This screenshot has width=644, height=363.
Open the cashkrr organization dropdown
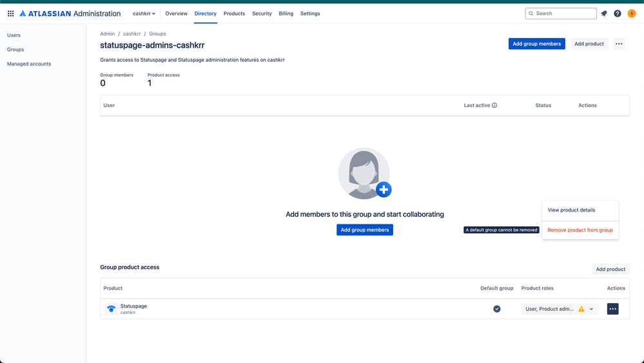point(144,14)
